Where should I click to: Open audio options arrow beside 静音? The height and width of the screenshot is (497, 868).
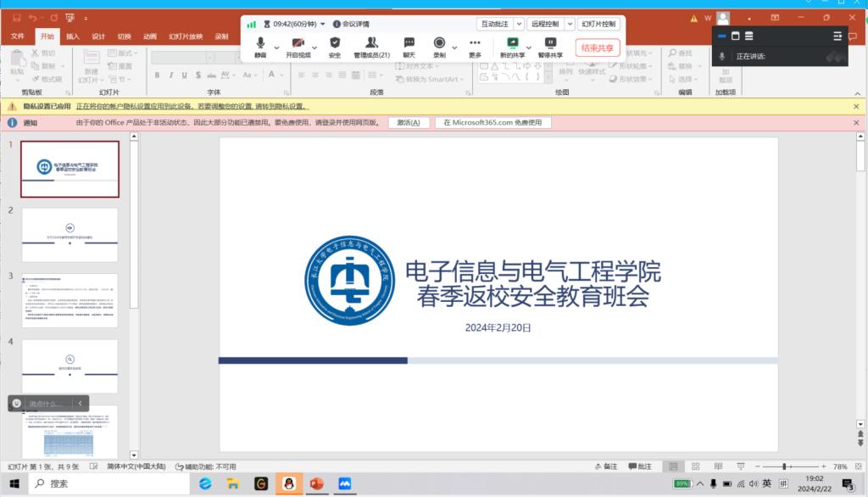[x=275, y=47]
